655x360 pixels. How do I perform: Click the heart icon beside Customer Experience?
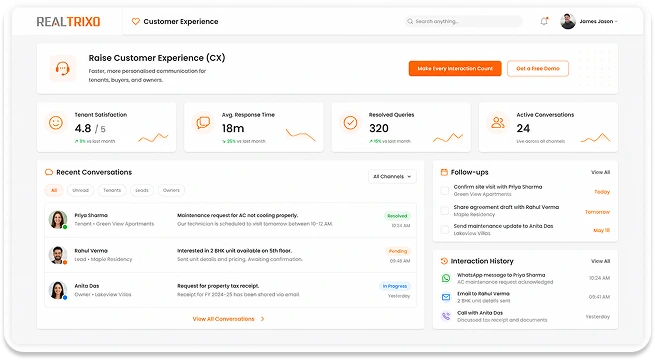click(135, 21)
